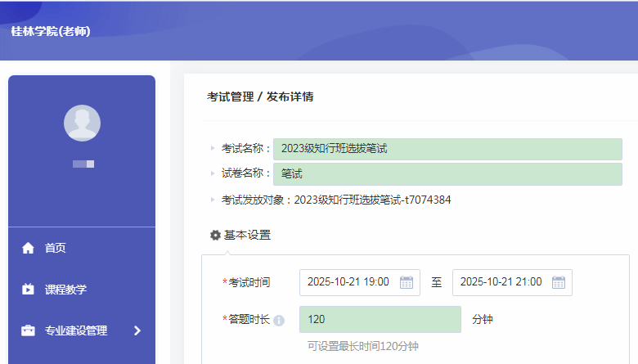Click the gear icon beside 基本设置
Screen dimensions: 638x364
click(x=215, y=236)
